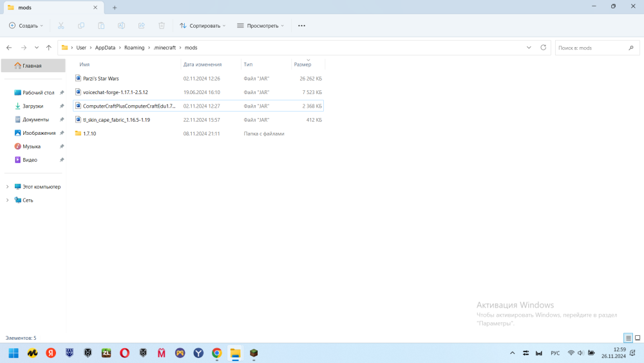Viewport: 644px width, 363px height.
Task: Open notification bell in system tray
Action: pos(632,353)
